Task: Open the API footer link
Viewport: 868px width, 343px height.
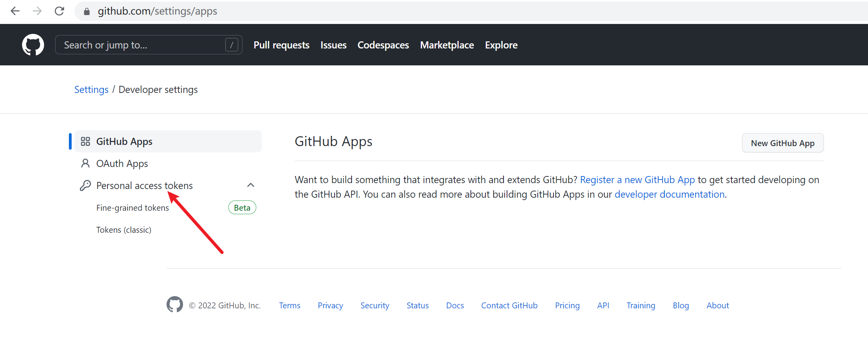Action: pos(603,306)
